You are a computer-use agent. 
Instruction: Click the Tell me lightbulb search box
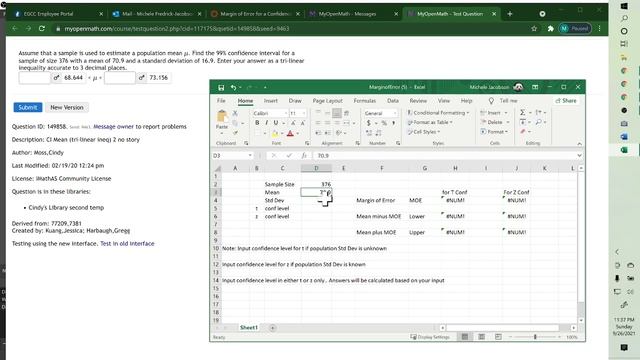tap(504, 100)
